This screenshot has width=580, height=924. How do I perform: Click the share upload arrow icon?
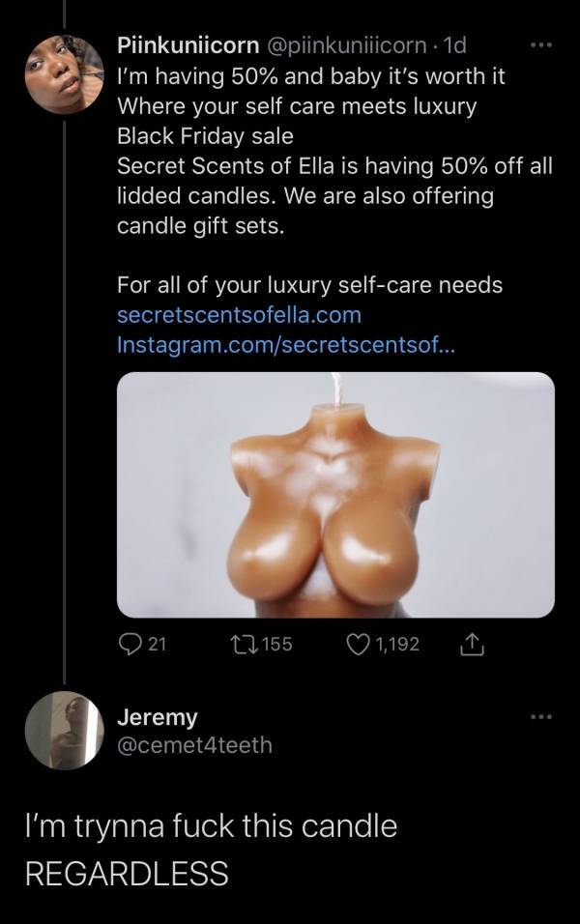[473, 643]
